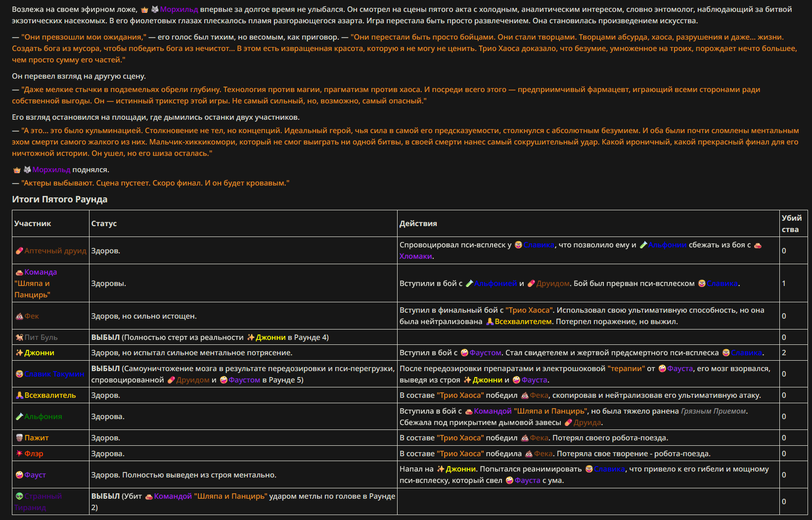Open the Джонни link in the Участник column
The image size is (812, 520).
pos(40,353)
